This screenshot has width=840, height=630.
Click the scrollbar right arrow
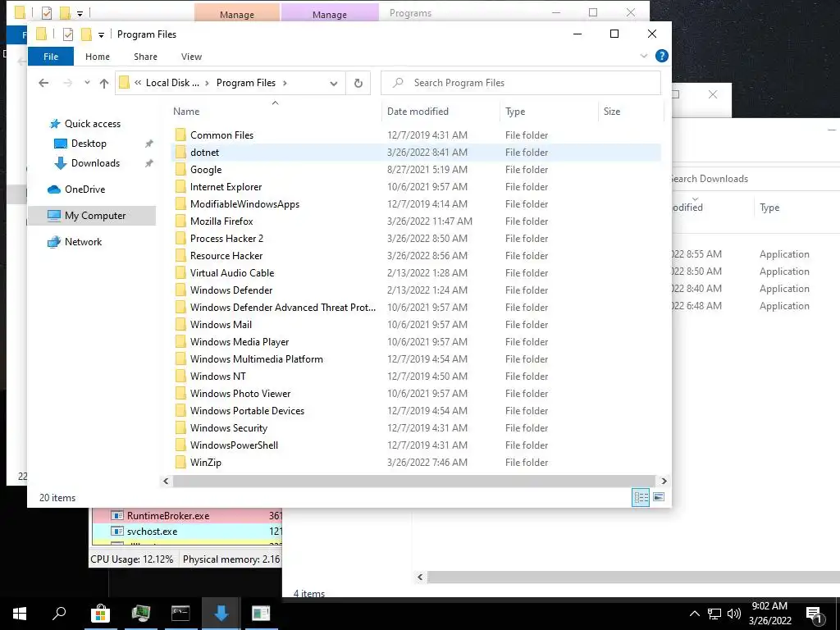[x=664, y=481]
